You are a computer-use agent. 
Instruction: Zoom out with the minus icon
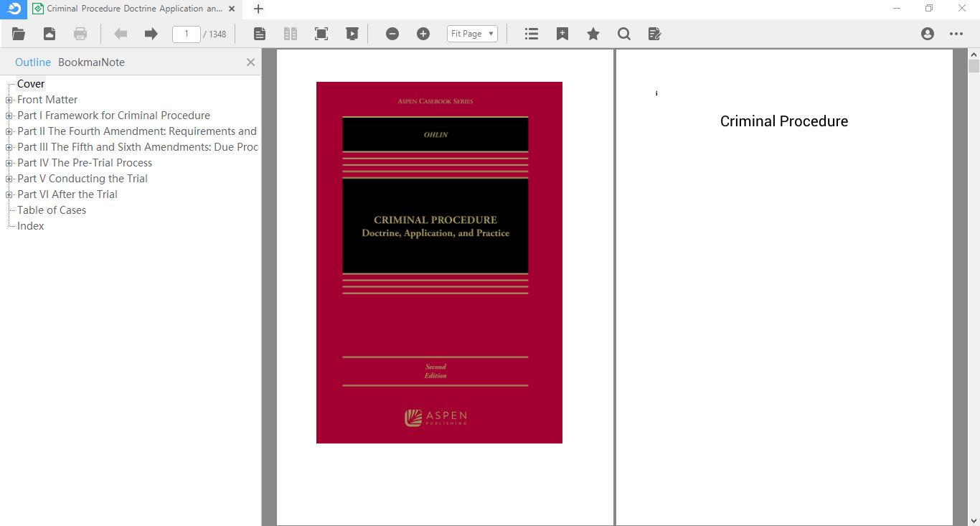click(392, 34)
